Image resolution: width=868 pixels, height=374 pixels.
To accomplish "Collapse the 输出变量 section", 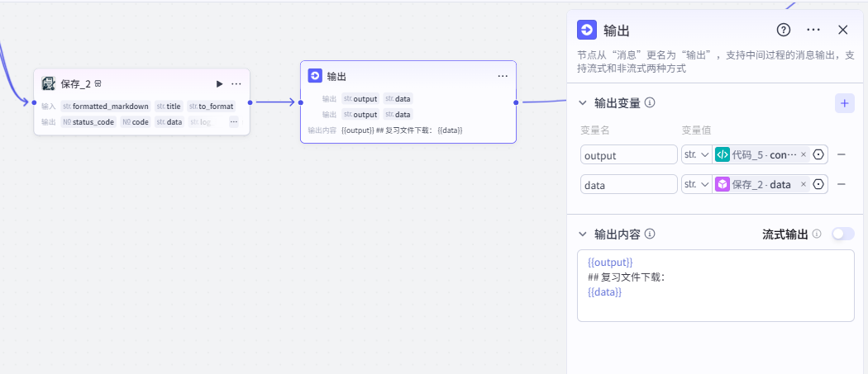I will 582,103.
